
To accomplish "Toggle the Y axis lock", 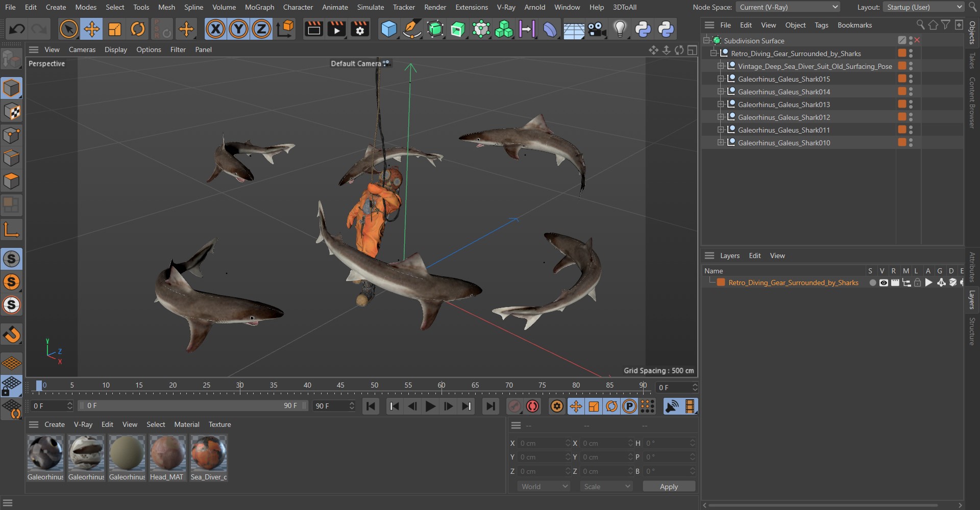I will coord(238,29).
